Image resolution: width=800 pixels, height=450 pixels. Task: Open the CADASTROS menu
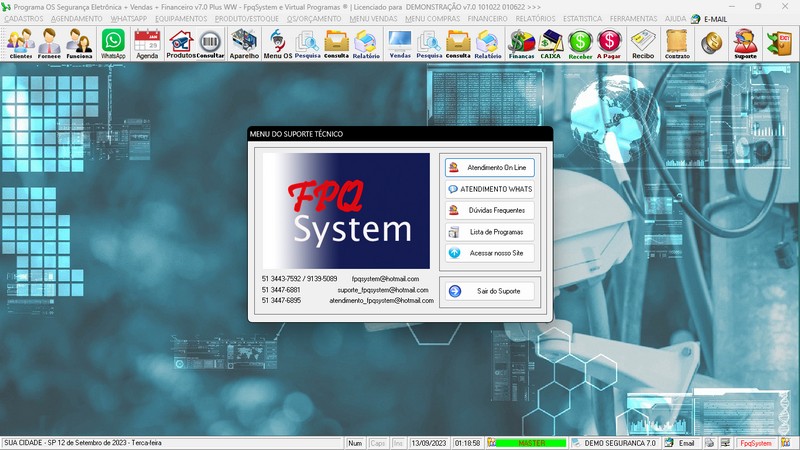tap(24, 19)
